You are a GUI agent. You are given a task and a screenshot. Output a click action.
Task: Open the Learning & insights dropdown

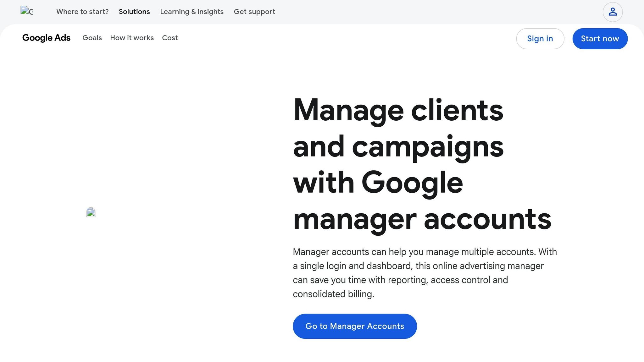point(192,12)
